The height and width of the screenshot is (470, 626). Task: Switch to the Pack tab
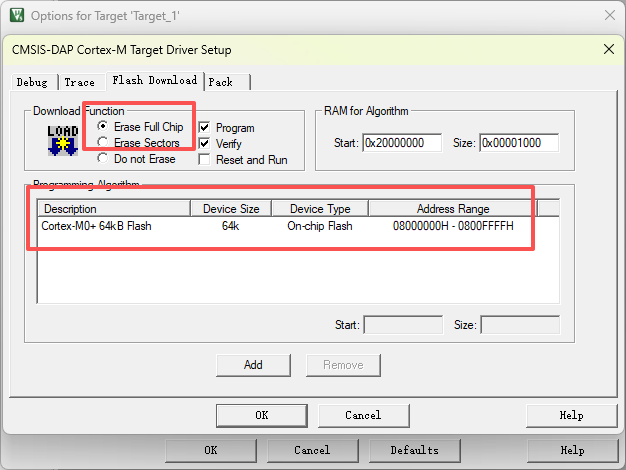point(221,82)
